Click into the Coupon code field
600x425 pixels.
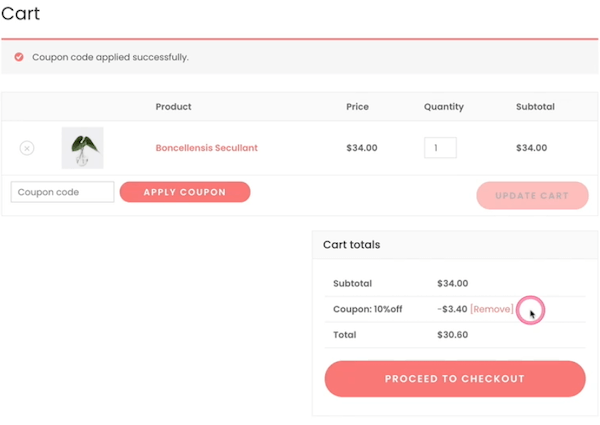(62, 192)
